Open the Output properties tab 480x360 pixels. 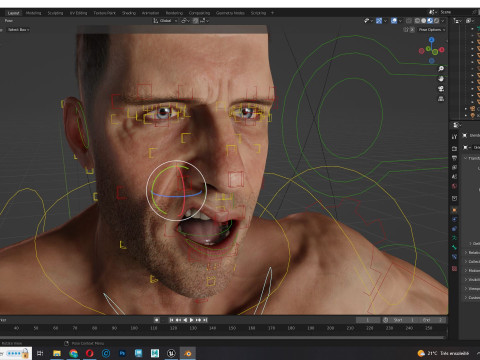(x=454, y=158)
